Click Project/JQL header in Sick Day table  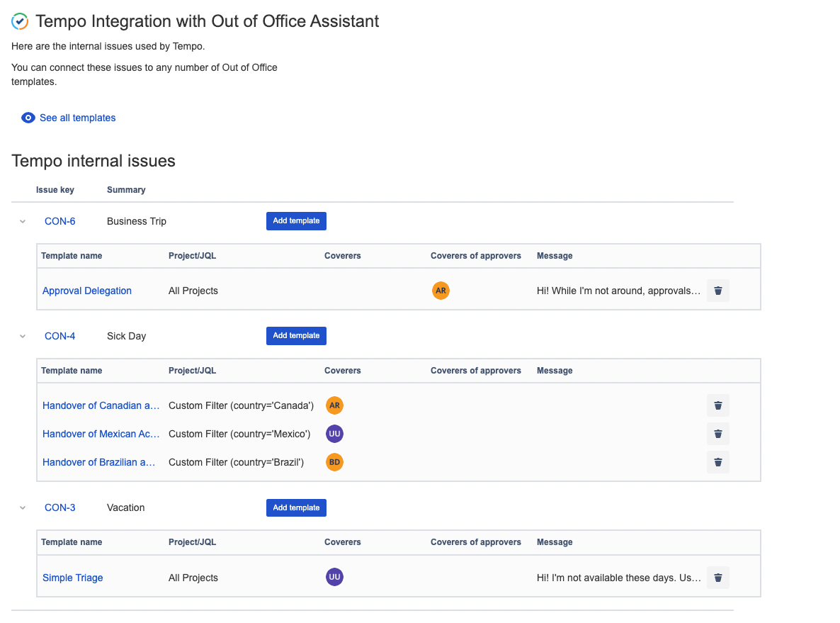pyautogui.click(x=193, y=371)
